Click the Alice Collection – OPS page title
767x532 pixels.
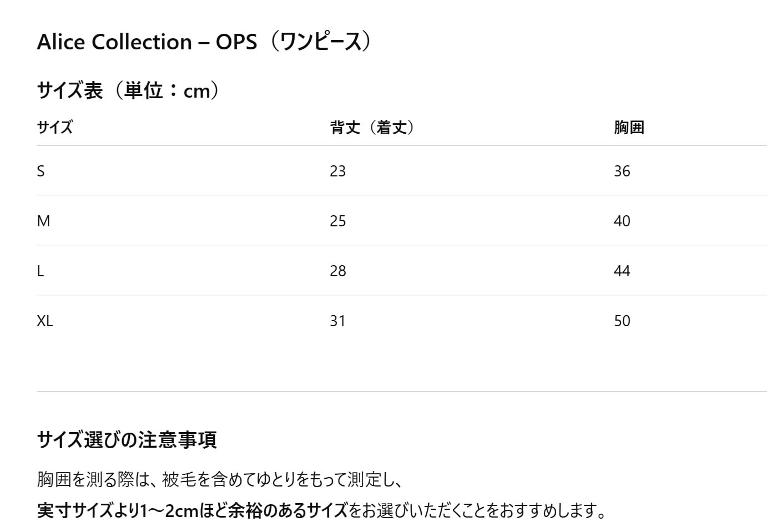203,42
